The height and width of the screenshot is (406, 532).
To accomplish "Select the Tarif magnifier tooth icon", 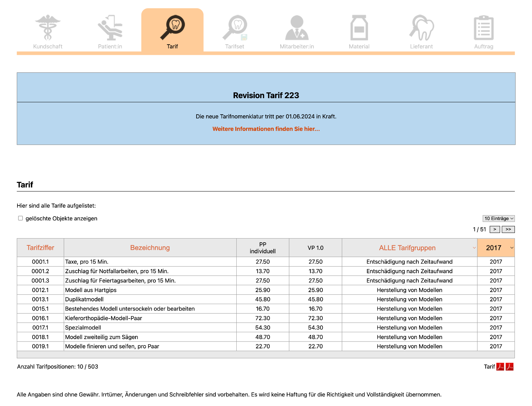I will 173,27.
